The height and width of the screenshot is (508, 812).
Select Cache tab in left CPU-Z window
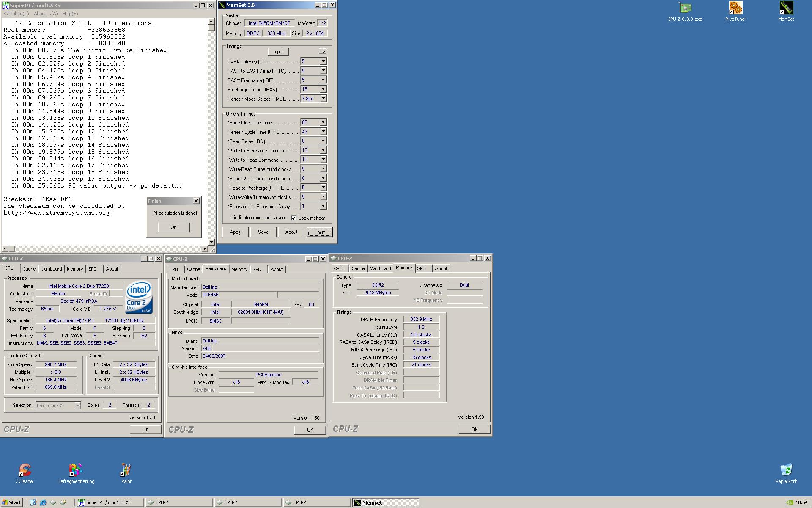point(29,269)
